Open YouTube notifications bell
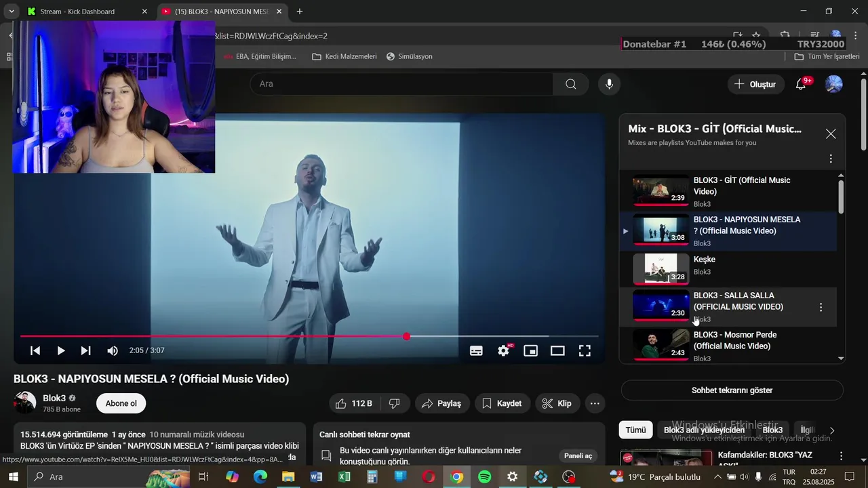The height and width of the screenshot is (488, 868). pyautogui.click(x=802, y=84)
